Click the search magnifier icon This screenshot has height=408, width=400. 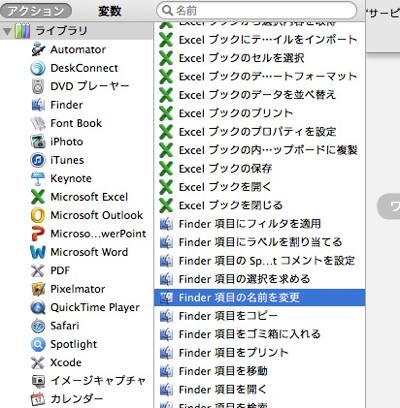click(167, 11)
